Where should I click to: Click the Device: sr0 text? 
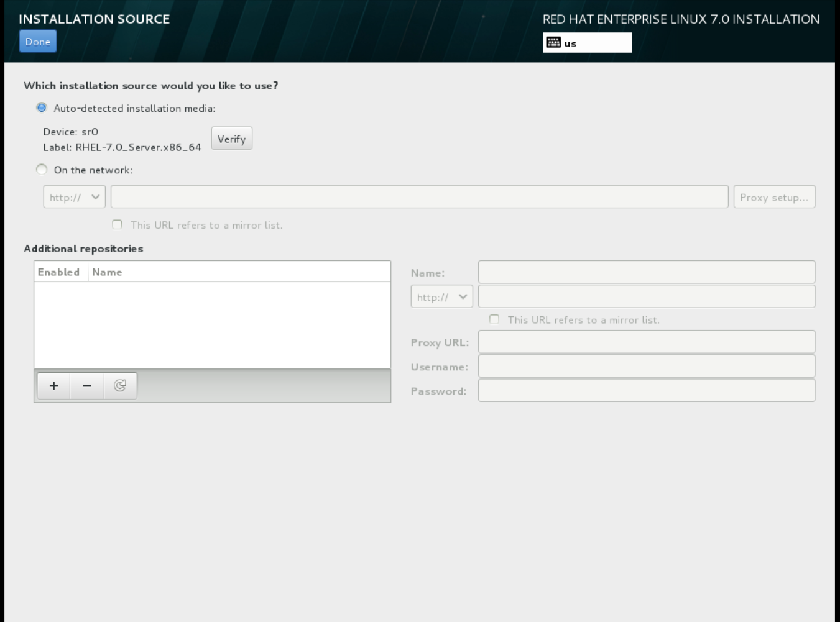[x=71, y=132]
